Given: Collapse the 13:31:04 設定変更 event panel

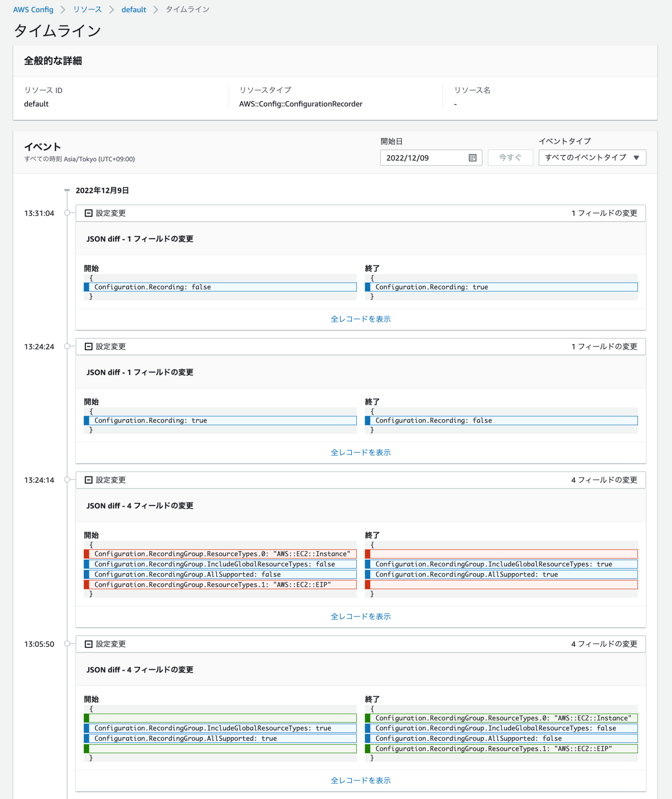Looking at the screenshot, I should (88, 213).
